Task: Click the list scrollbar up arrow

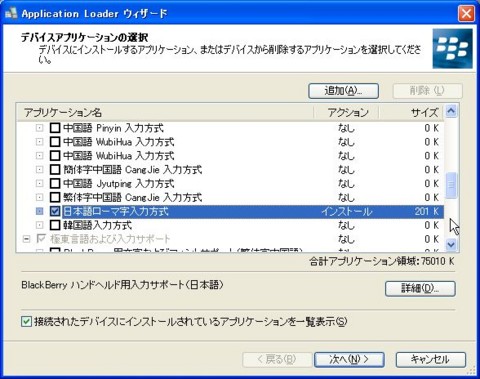Action: click(x=451, y=111)
